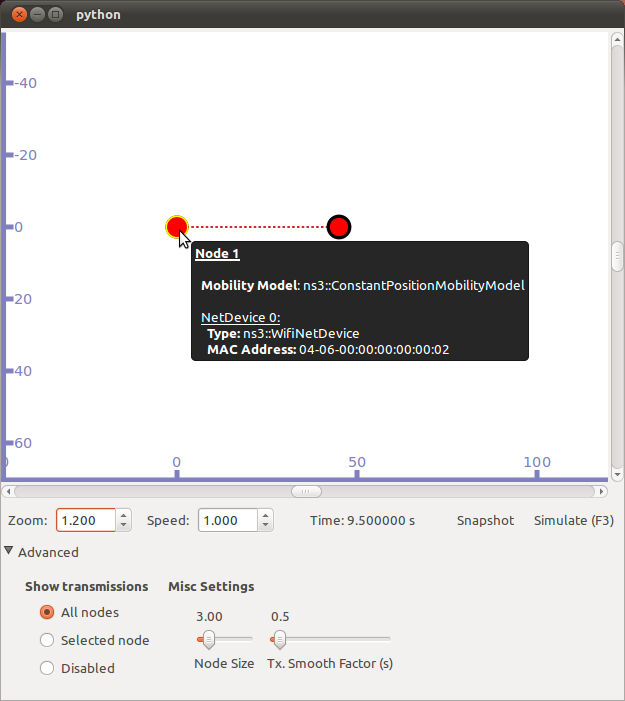Viewport: 625px width, 701px height.
Task: Click the horizontal scrollbar thumb
Action: [x=306, y=491]
